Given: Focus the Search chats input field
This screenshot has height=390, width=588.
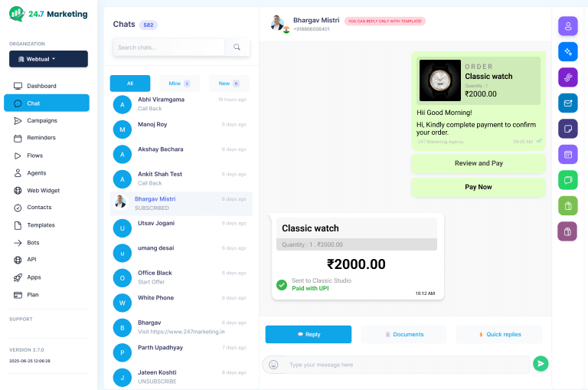Looking at the screenshot, I should point(168,48).
